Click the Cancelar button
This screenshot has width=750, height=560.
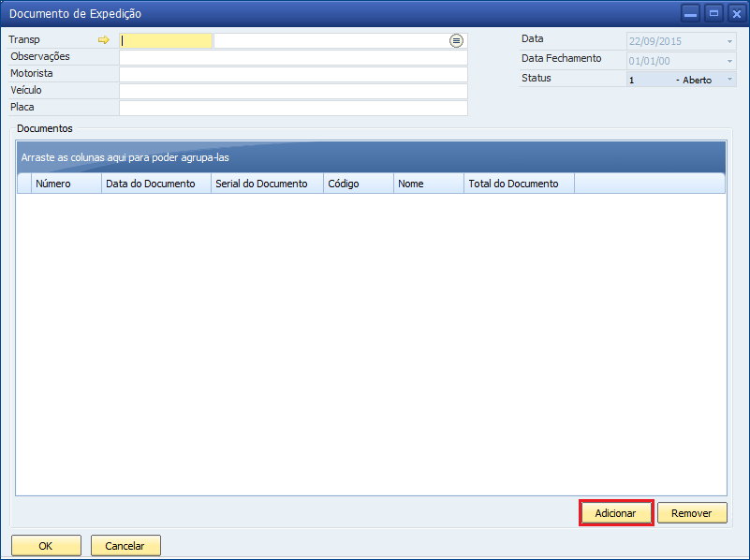(125, 546)
